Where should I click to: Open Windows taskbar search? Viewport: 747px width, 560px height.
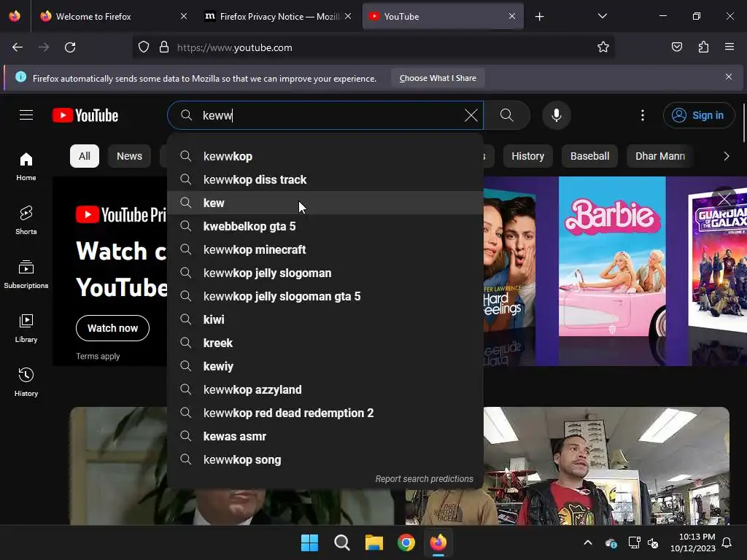click(341, 542)
